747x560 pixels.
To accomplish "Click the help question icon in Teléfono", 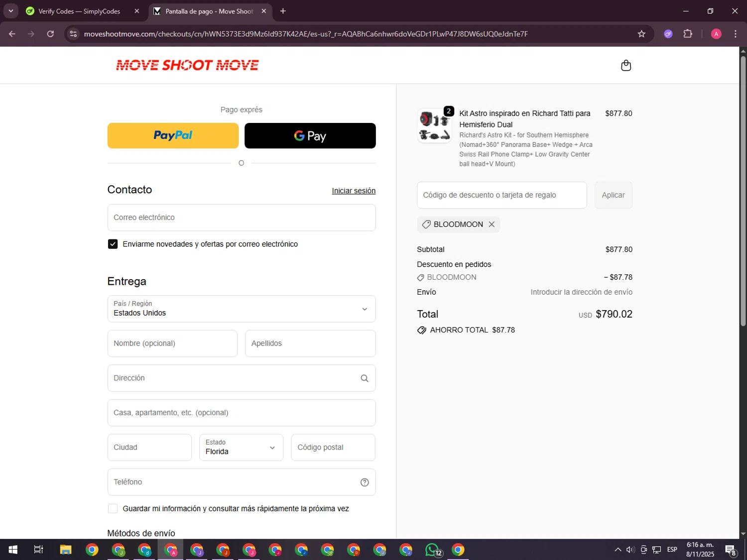I will pos(365,482).
